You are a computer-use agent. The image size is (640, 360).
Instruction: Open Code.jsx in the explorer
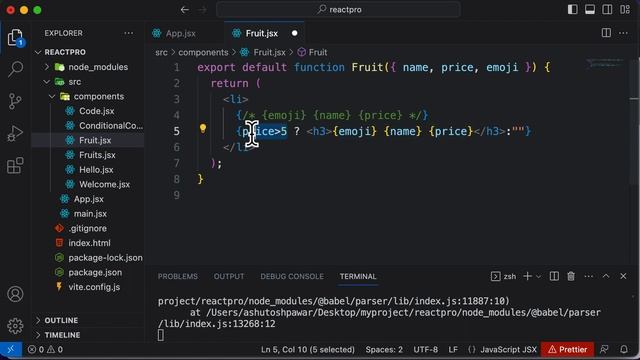pyautogui.click(x=96, y=111)
